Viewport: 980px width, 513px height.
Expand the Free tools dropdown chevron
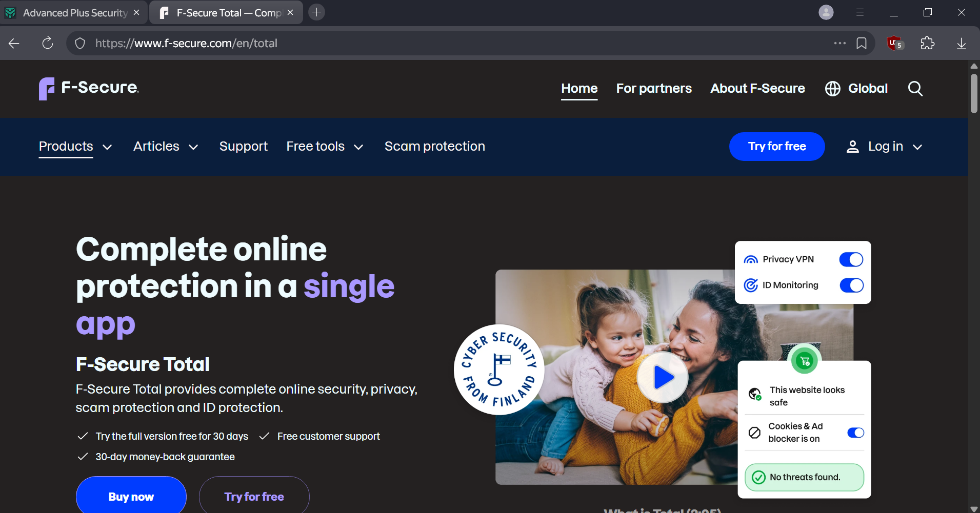pos(358,147)
